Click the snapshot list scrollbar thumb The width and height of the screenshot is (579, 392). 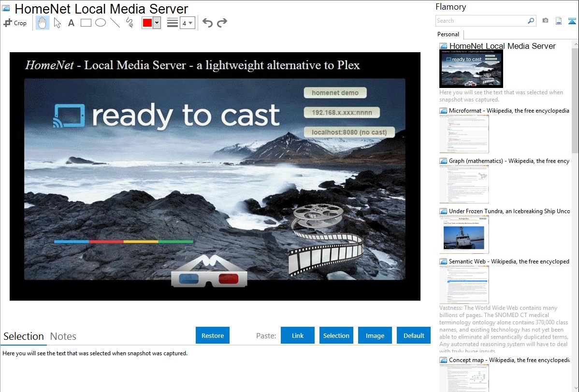point(575,100)
